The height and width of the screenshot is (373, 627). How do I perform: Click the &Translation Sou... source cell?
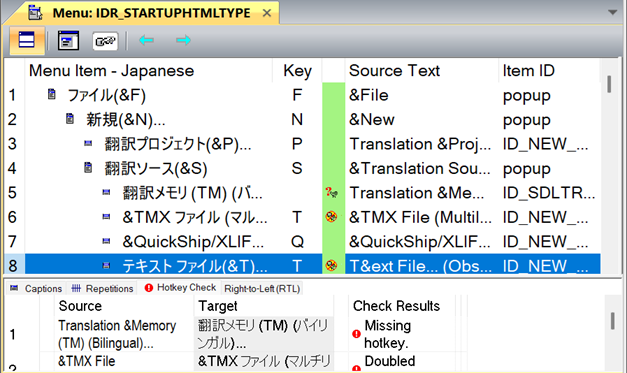coord(421,168)
